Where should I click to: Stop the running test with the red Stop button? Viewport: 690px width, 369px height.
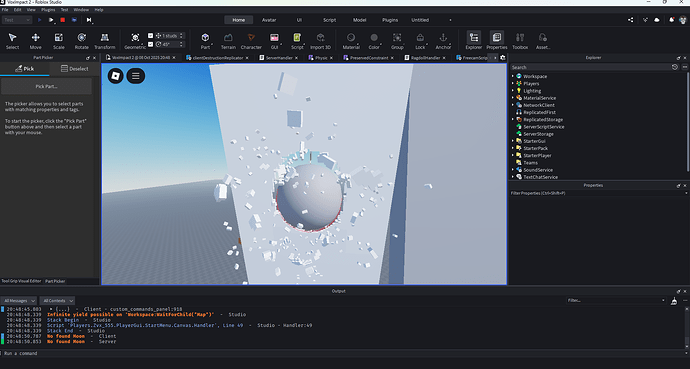[x=62, y=20]
